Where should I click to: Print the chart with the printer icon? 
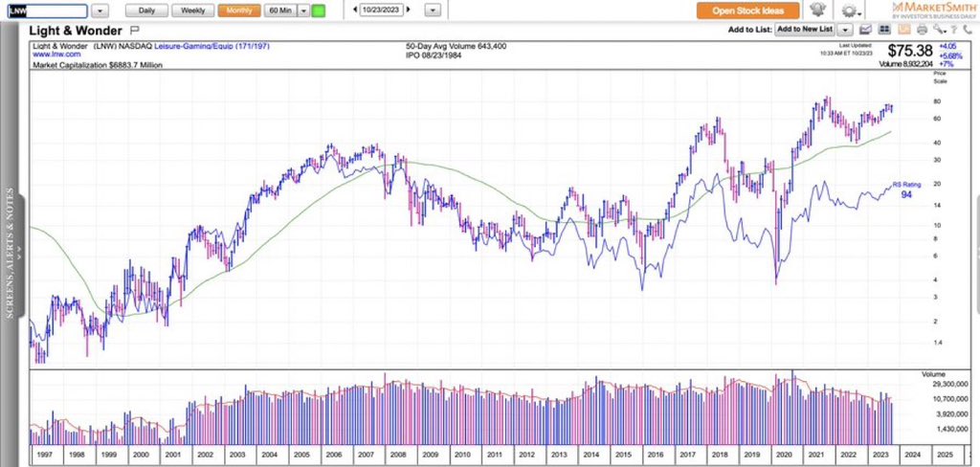click(922, 30)
